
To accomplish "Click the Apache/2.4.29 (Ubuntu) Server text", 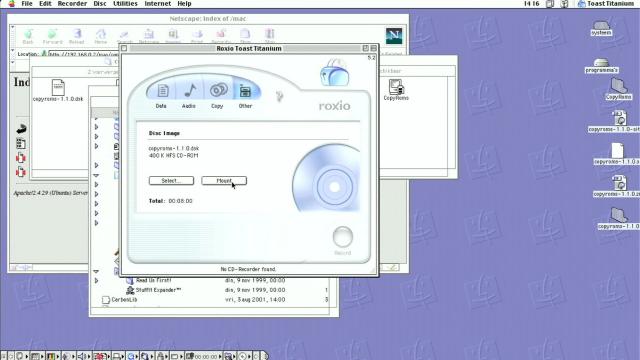I will [x=51, y=193].
